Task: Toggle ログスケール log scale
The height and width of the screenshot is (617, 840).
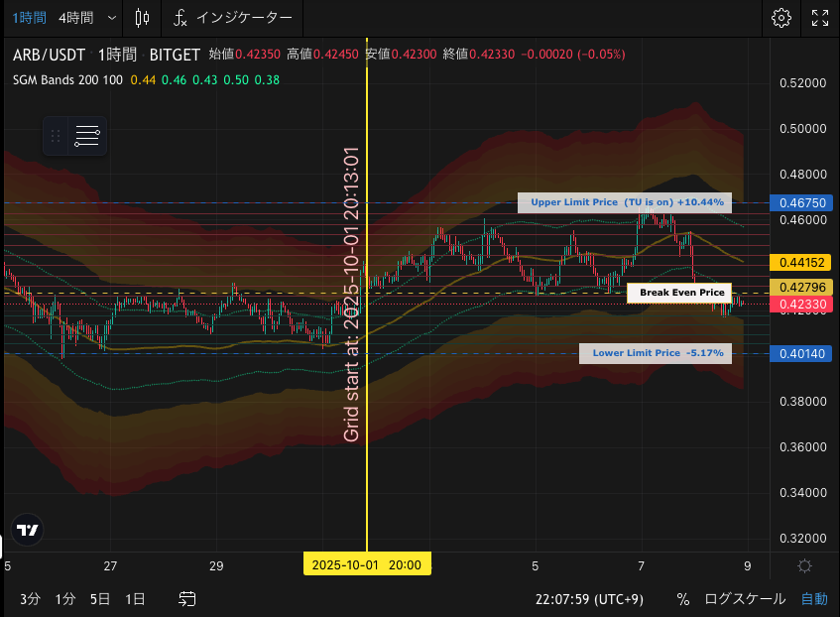Action: (745, 599)
